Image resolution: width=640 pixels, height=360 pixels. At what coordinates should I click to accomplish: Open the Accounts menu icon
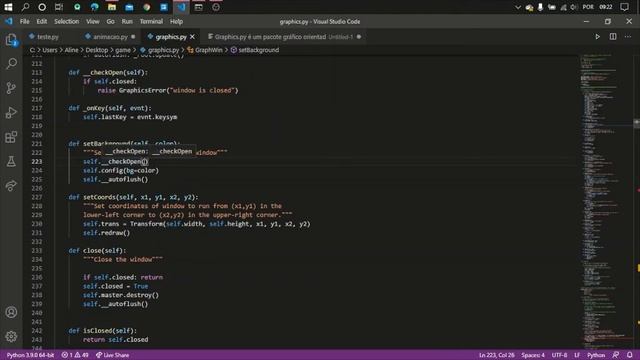point(11,312)
